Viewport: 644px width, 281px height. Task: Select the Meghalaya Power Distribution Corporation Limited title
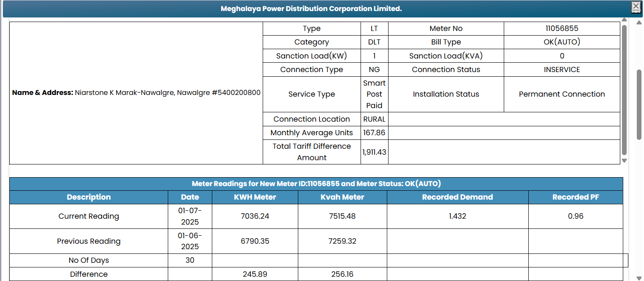coord(311,8)
